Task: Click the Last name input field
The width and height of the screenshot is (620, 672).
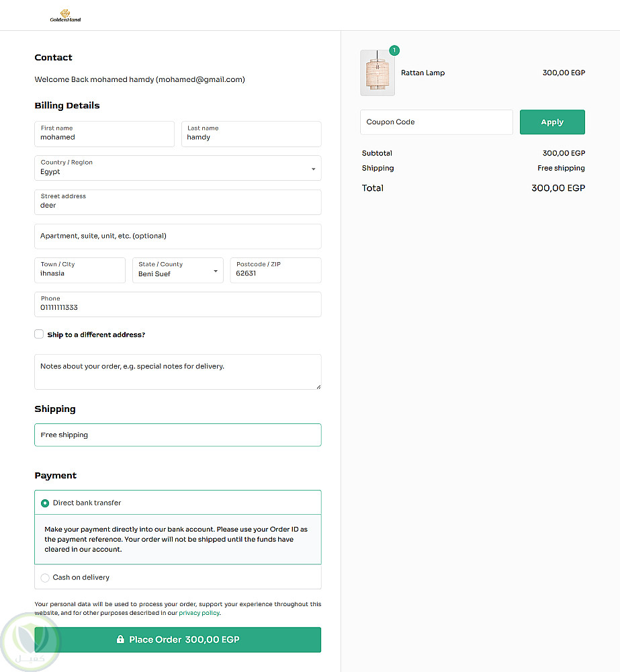Action: pyautogui.click(x=251, y=134)
